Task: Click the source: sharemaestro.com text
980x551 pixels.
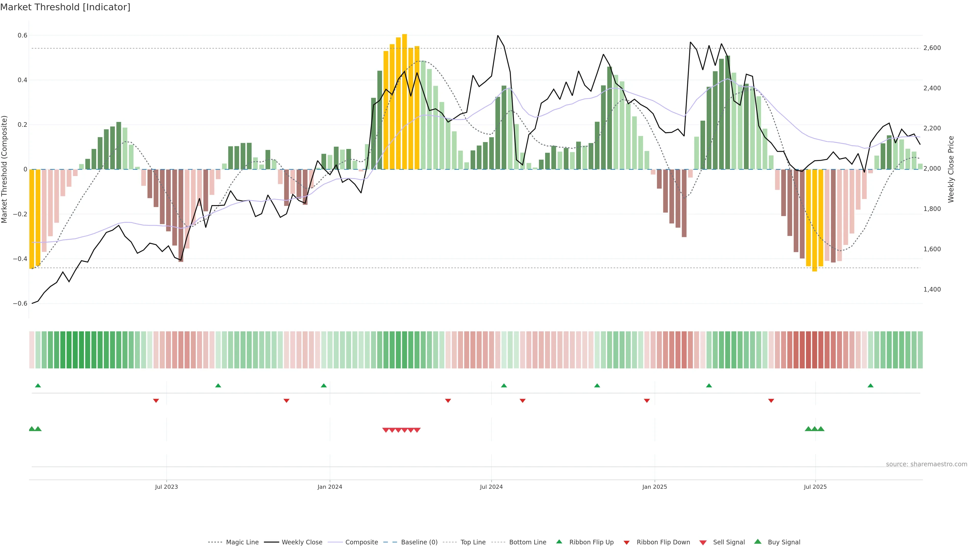Action: pyautogui.click(x=926, y=464)
